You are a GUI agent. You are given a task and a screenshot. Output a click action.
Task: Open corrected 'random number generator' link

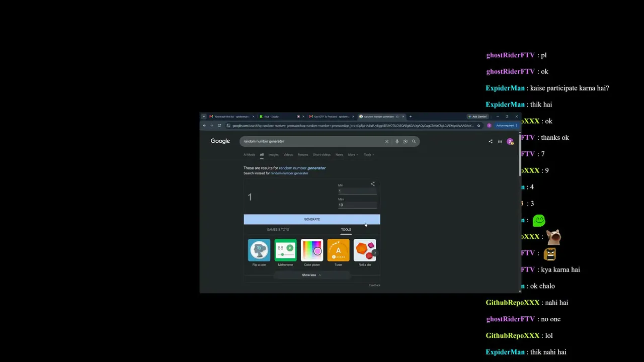302,168
